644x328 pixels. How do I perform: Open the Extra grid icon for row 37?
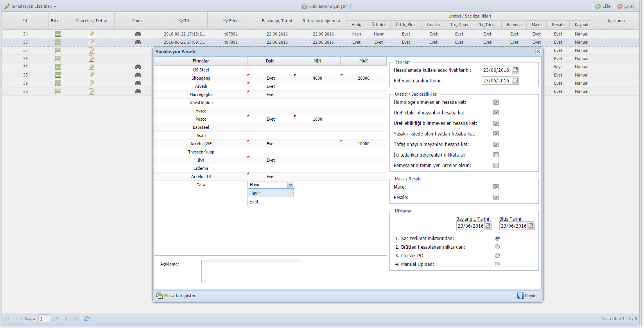pos(58,50)
